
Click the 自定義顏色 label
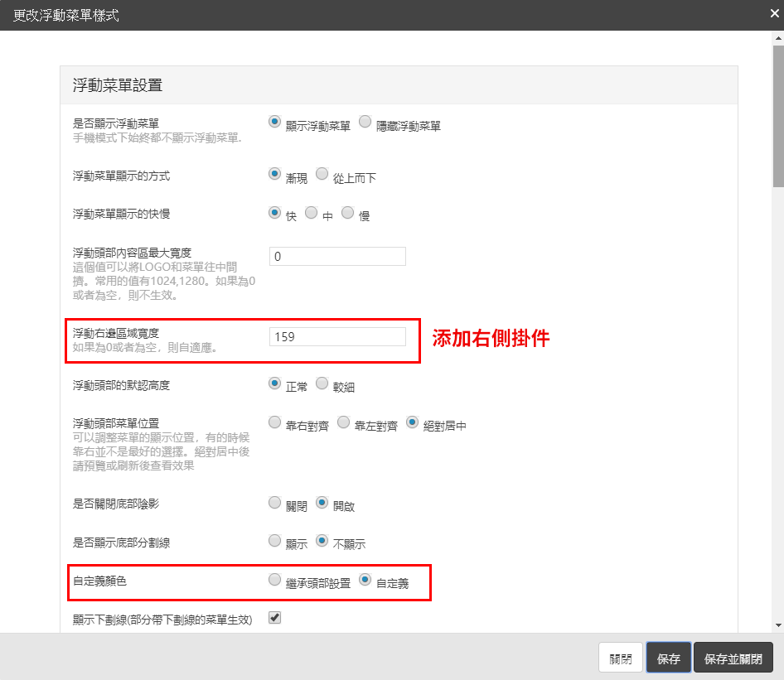(99, 581)
